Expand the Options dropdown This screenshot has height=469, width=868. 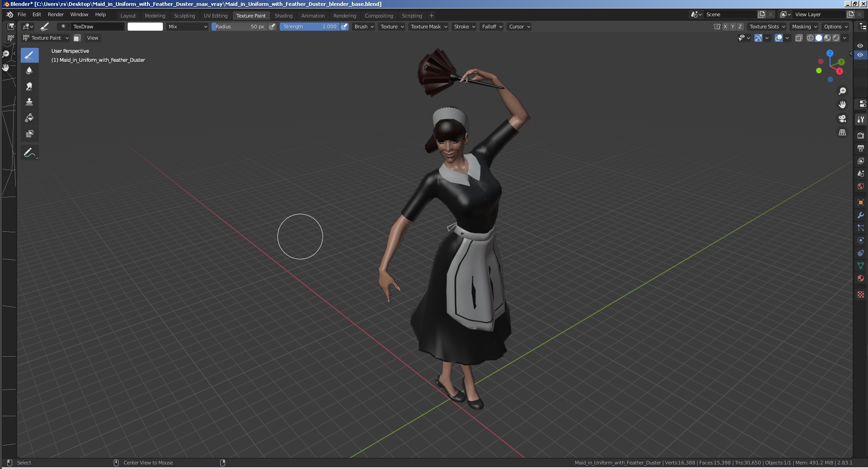pyautogui.click(x=836, y=27)
